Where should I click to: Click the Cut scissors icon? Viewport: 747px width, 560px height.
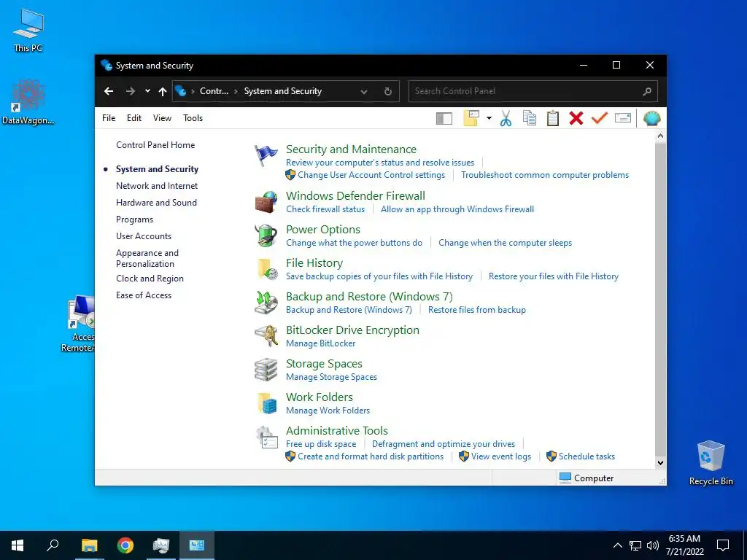click(x=506, y=118)
